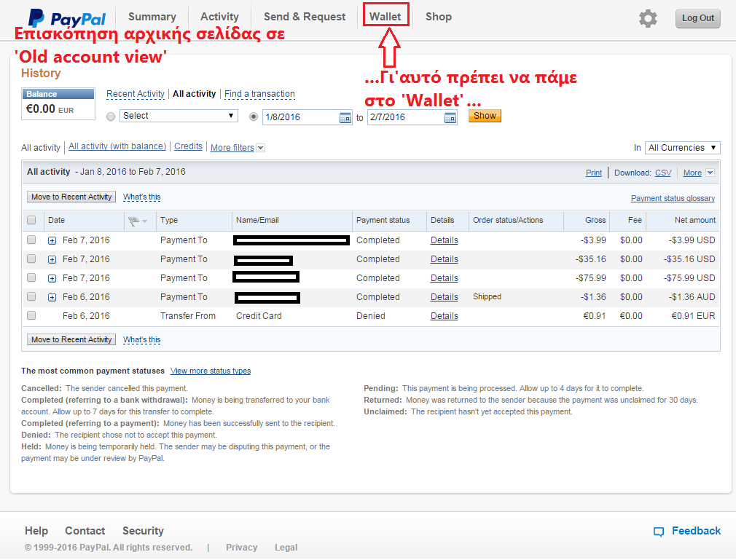Click the Show button

click(x=485, y=116)
